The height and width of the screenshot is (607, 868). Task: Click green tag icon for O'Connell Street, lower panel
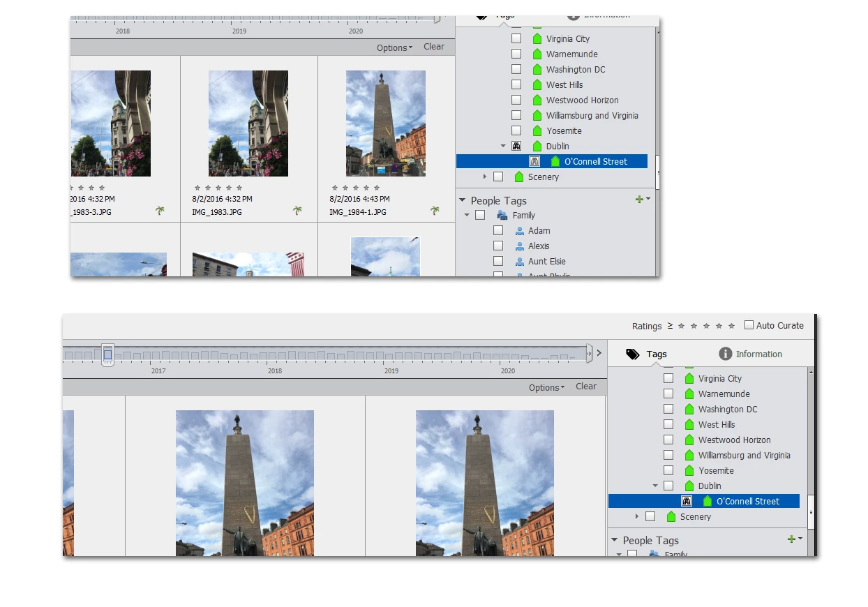point(708,501)
